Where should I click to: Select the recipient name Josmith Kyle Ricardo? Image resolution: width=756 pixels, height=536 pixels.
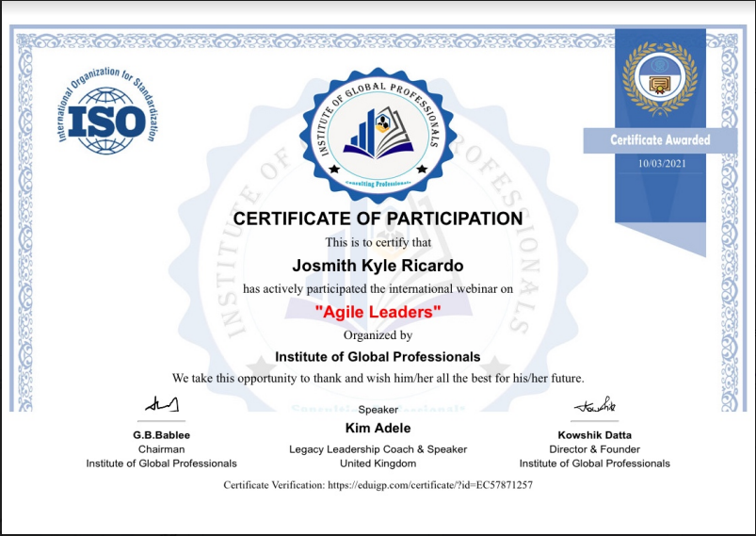378,266
